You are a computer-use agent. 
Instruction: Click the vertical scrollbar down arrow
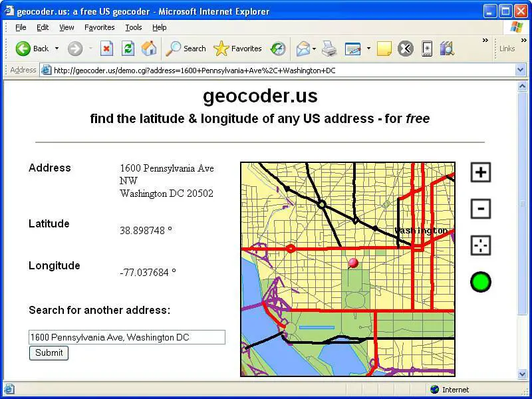click(523, 374)
